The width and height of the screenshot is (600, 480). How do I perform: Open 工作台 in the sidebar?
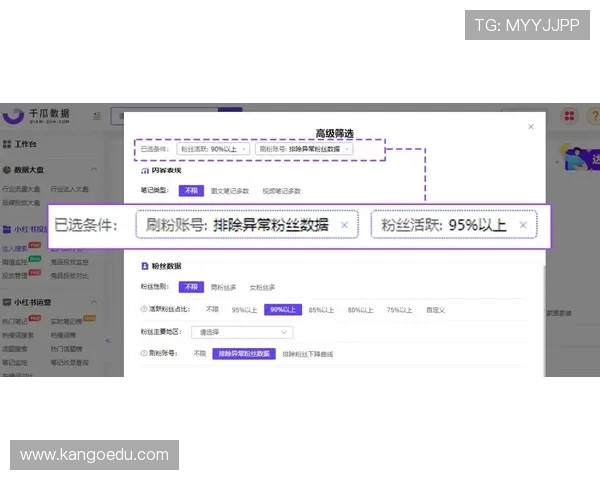tap(25, 144)
